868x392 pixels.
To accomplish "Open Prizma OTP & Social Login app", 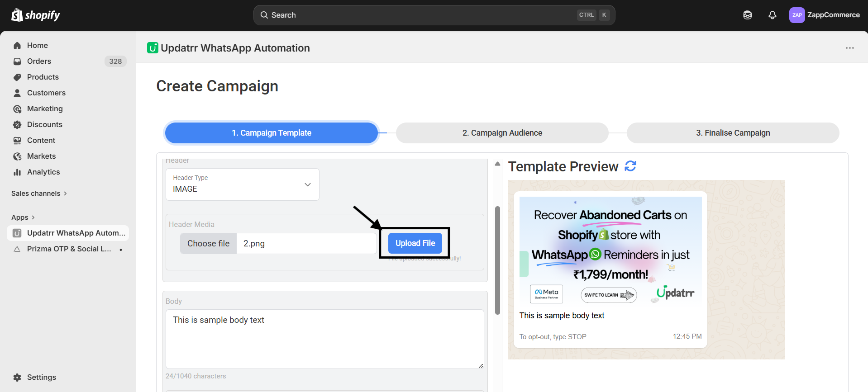I will click(69, 249).
